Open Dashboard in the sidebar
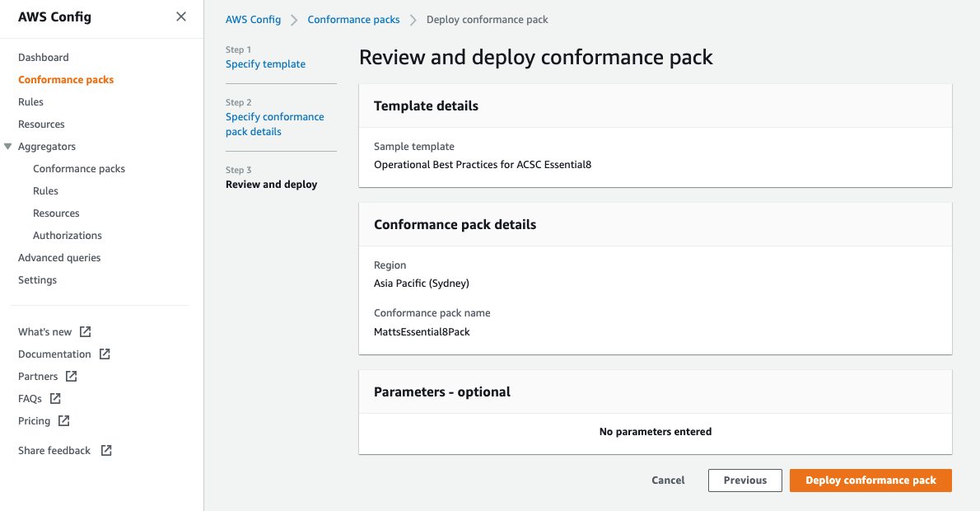 pyautogui.click(x=44, y=58)
